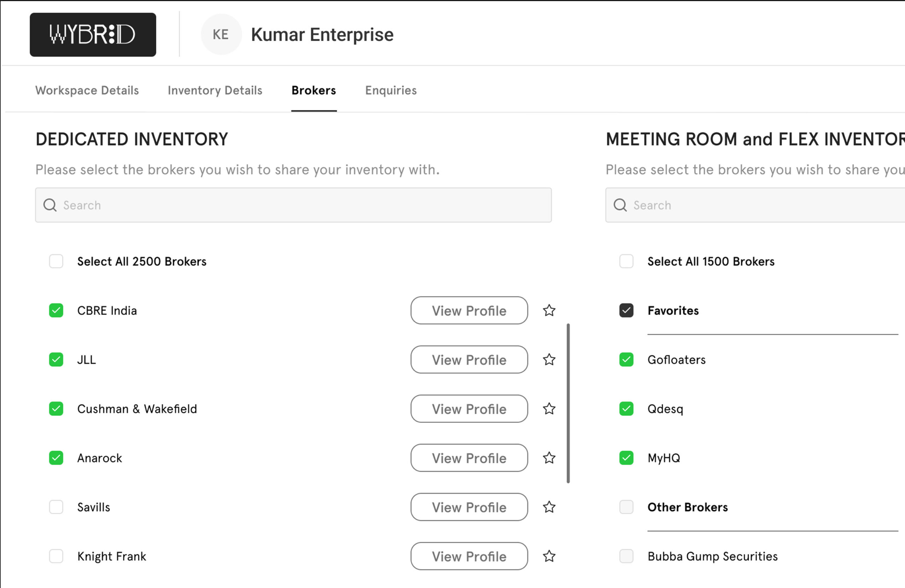Select the Brokers tab

pos(314,90)
